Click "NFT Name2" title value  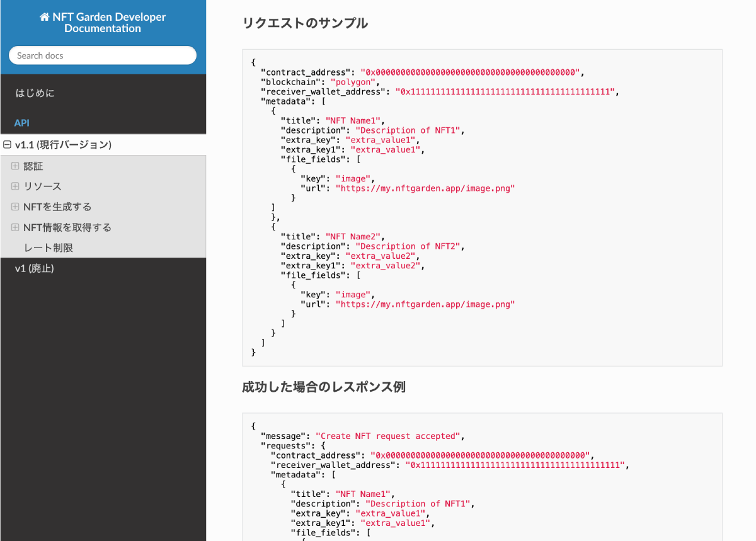[353, 237]
